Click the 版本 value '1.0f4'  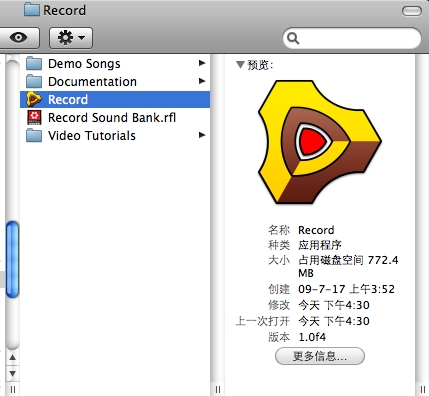click(x=312, y=337)
